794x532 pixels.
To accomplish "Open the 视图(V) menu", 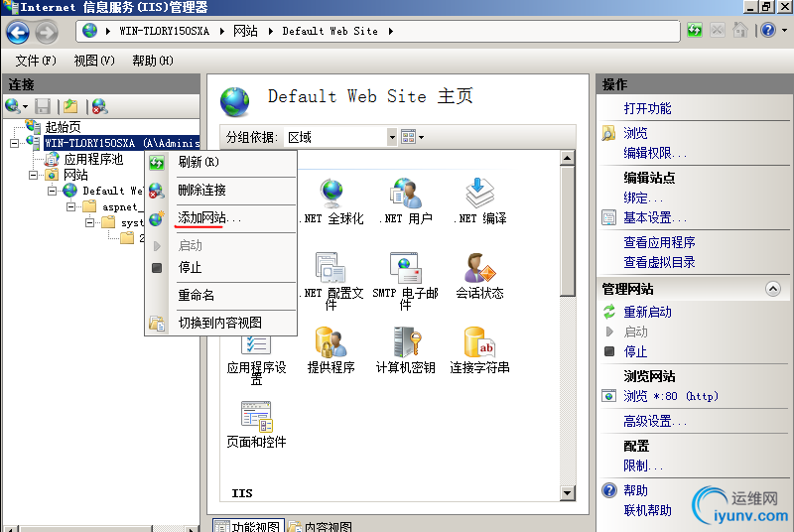I will 94,61.
